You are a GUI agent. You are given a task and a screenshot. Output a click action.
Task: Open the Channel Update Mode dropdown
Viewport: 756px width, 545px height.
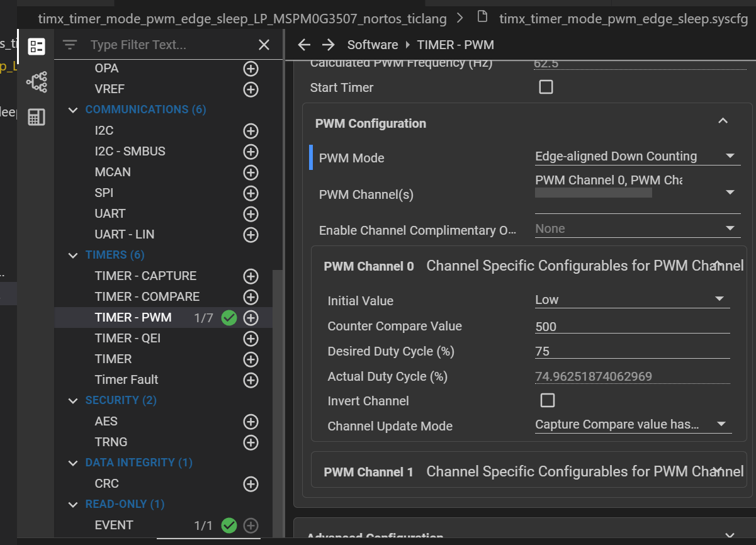[721, 425]
